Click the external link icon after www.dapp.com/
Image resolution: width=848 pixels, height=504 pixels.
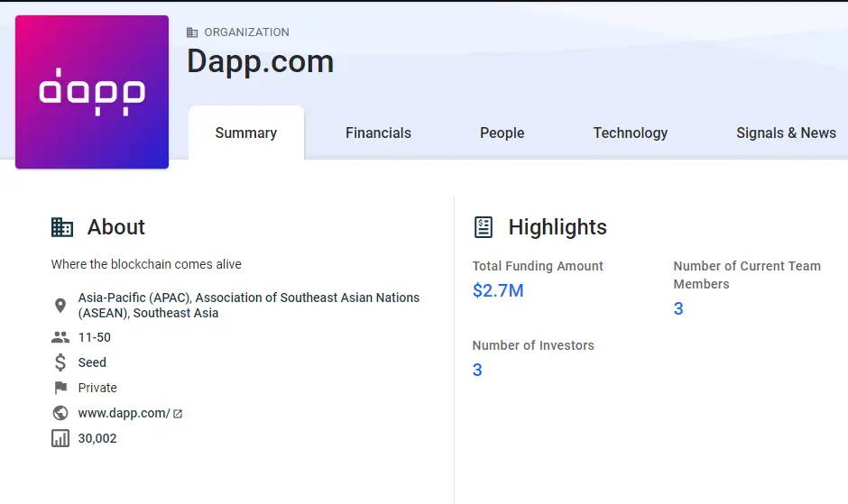[x=178, y=414]
